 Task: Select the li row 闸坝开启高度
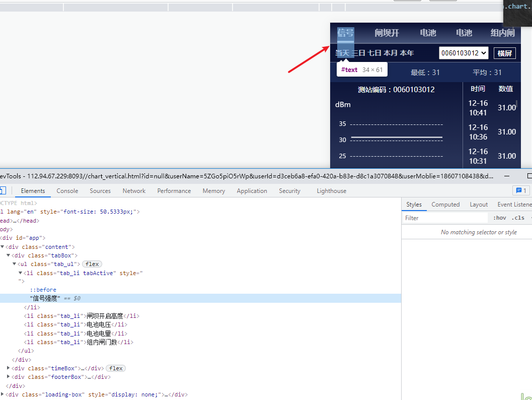pos(82,316)
